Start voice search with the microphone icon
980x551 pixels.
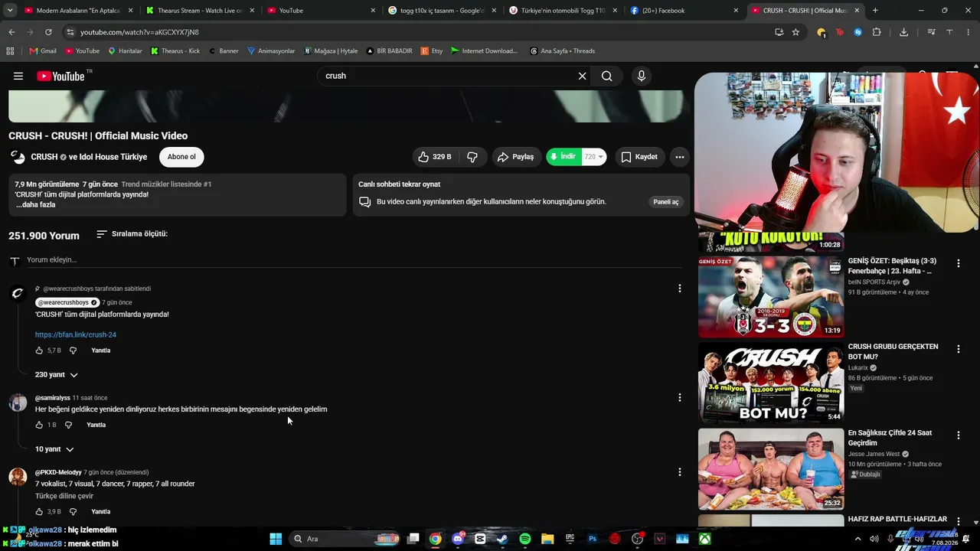click(x=642, y=76)
